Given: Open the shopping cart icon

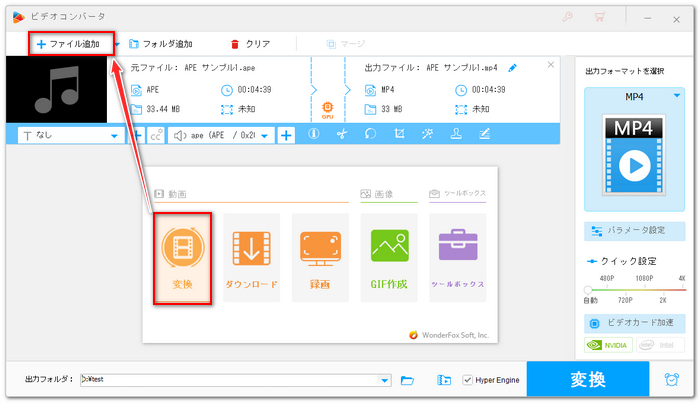Looking at the screenshot, I should (600, 17).
